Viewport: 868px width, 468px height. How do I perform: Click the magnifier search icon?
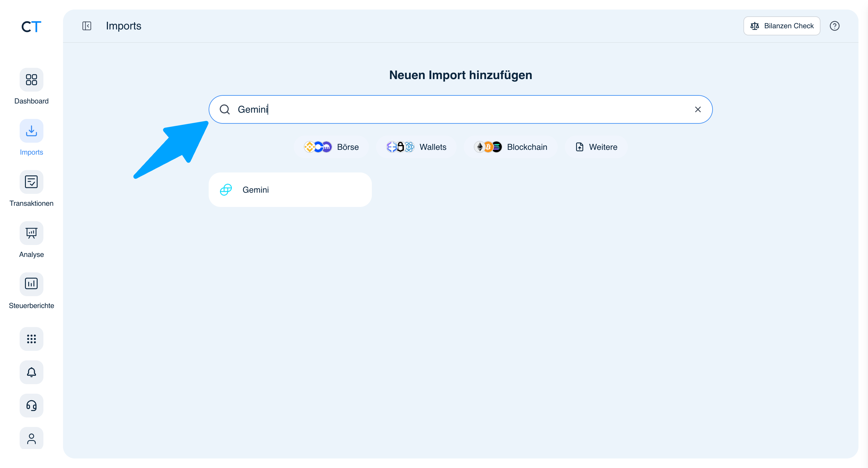224,109
